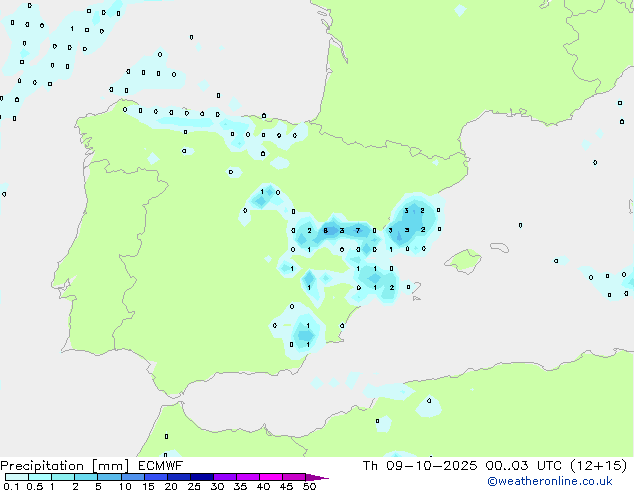Pick the legend swatch starting at 2
This screenshot has height=490, width=634.
click(x=86, y=477)
